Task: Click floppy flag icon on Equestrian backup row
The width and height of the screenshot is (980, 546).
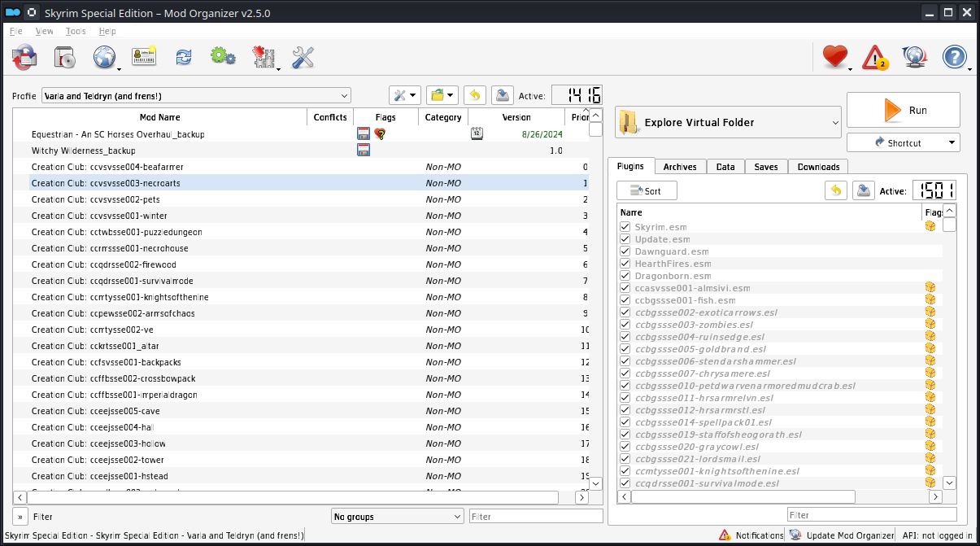Action: coord(364,134)
